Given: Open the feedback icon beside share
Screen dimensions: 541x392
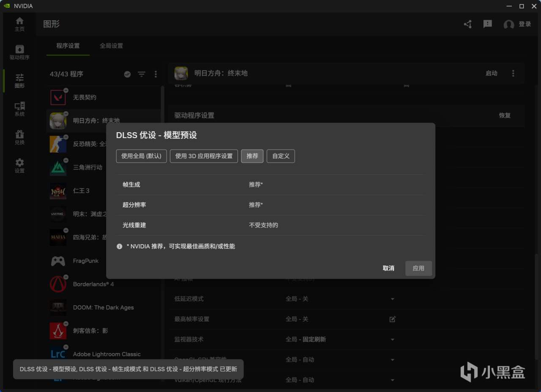Looking at the screenshot, I should pyautogui.click(x=488, y=24).
